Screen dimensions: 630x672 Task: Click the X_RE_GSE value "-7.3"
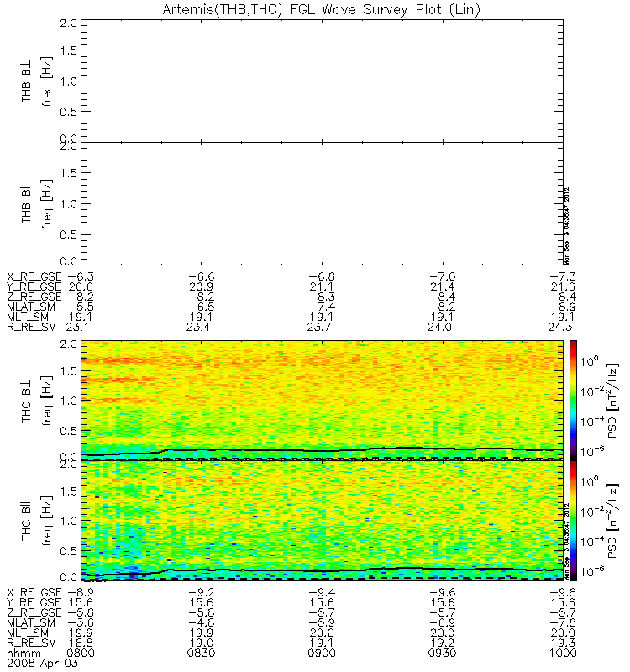coord(563,276)
